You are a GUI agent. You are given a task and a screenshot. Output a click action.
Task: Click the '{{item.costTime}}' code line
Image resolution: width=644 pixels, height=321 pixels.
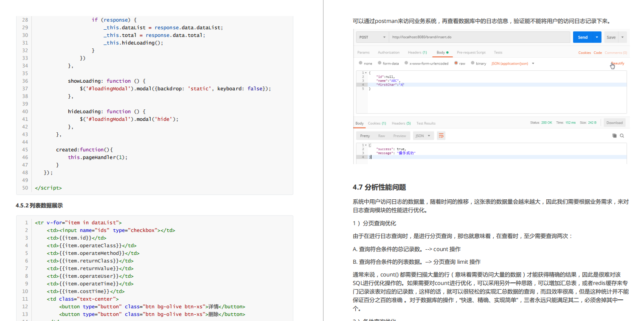pos(85,291)
